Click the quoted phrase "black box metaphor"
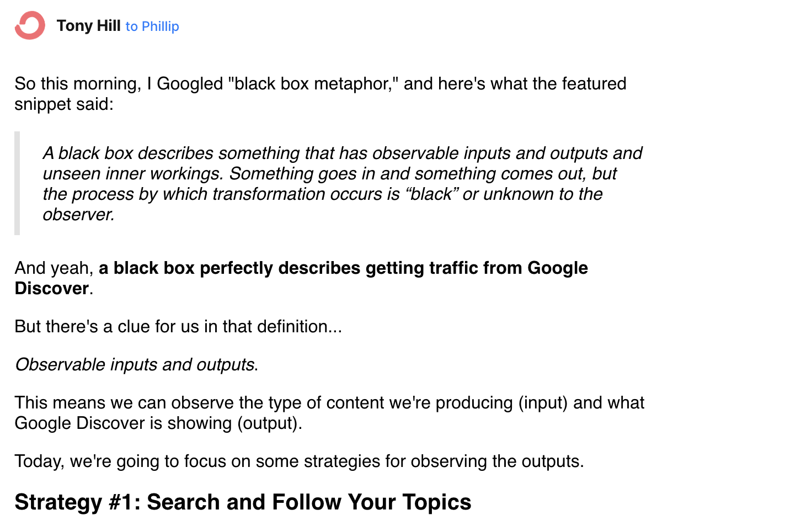 click(313, 84)
